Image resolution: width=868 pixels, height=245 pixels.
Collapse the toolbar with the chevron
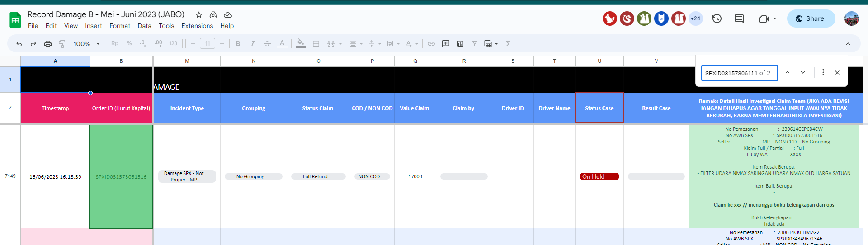(x=848, y=44)
